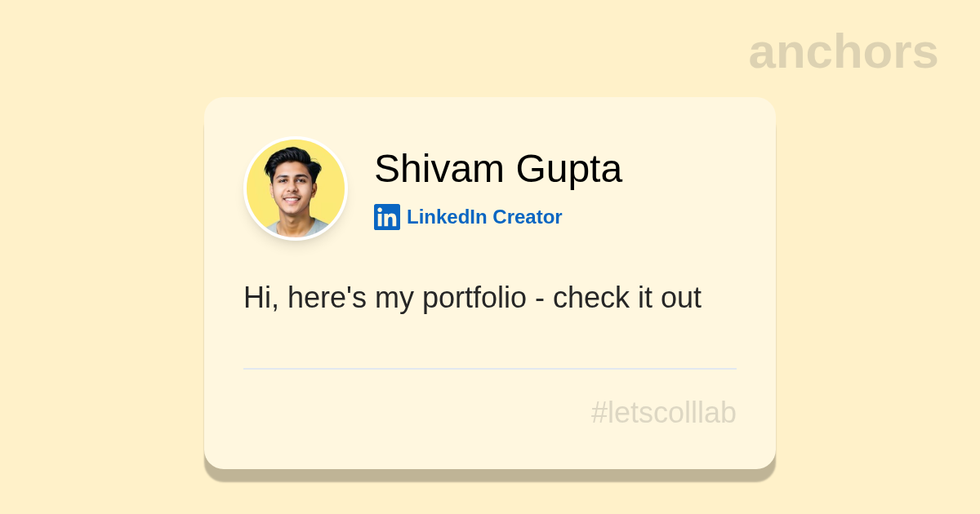The height and width of the screenshot is (514, 980).
Task: Click the greeting "Hi," starting the message
Action: pos(261,298)
